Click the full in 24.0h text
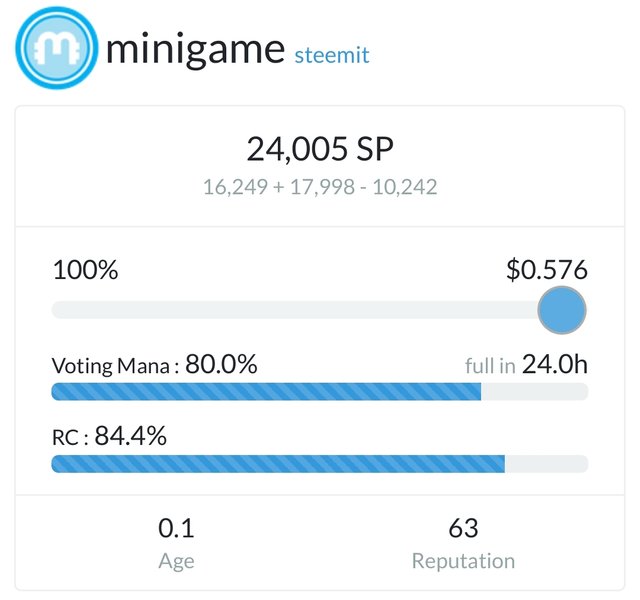Viewport: 640px width, 600px height. click(x=526, y=365)
